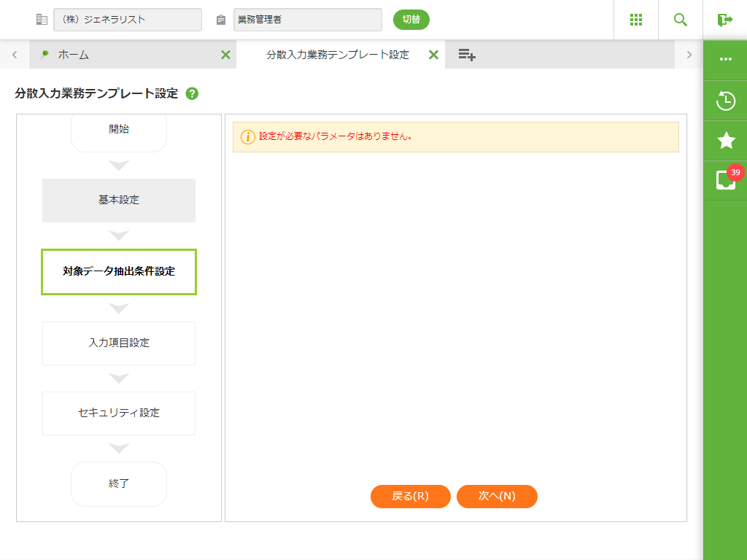
Task: Open the apps grid menu icon
Action: coord(635,20)
